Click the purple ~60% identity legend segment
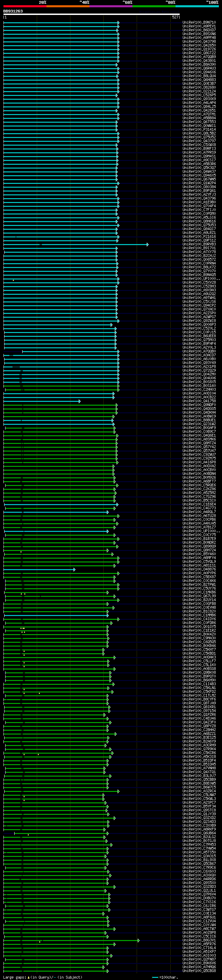The width and height of the screenshot is (222, 980). [x=111, y=6]
